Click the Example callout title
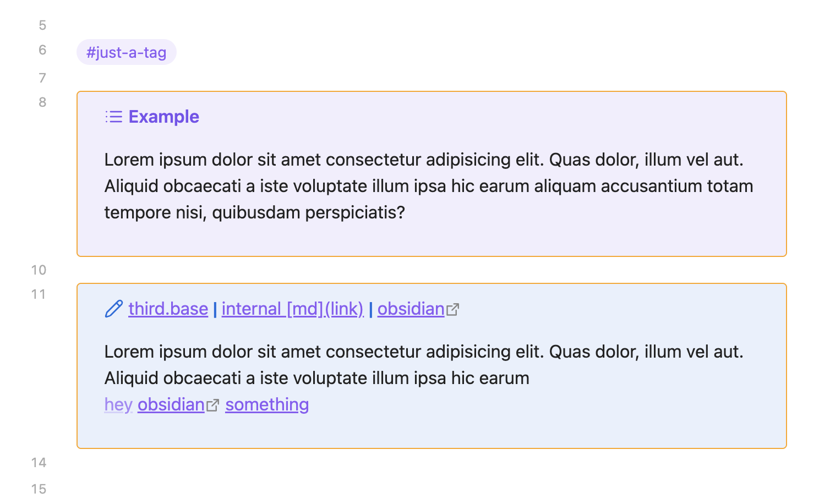Viewport: 819px width, 504px height. pyautogui.click(x=163, y=117)
